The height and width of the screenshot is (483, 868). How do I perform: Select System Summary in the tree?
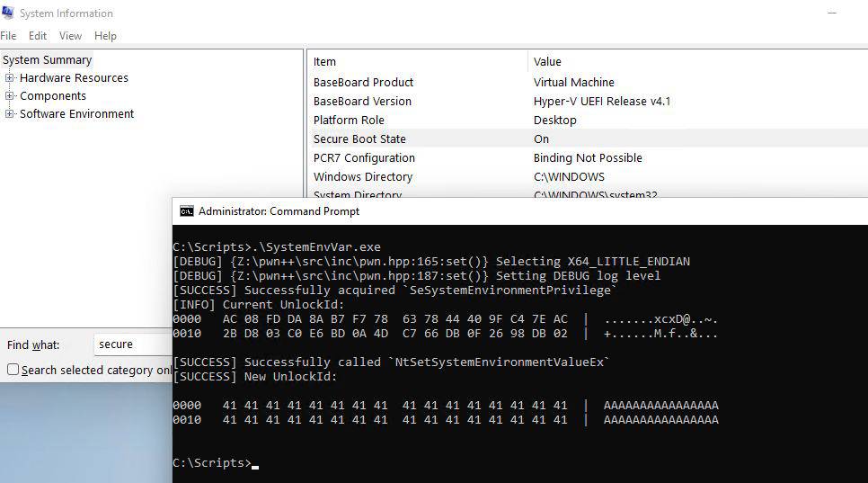pos(47,60)
